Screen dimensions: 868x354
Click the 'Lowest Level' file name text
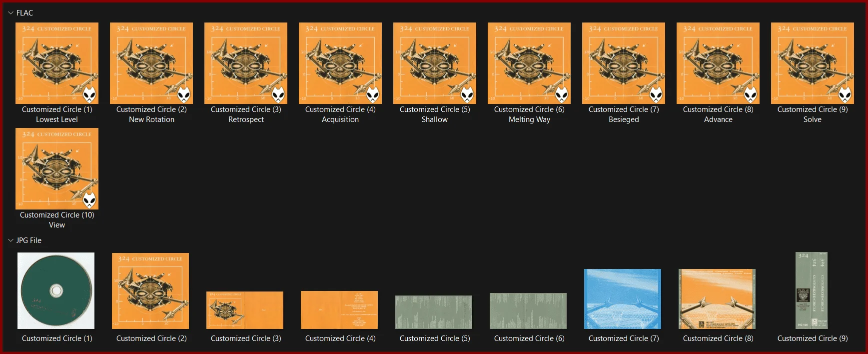[x=57, y=119]
